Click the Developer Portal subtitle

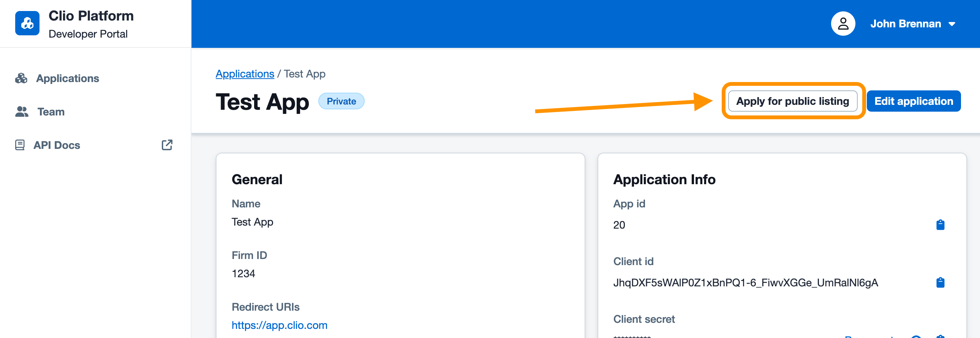pyautogui.click(x=88, y=34)
